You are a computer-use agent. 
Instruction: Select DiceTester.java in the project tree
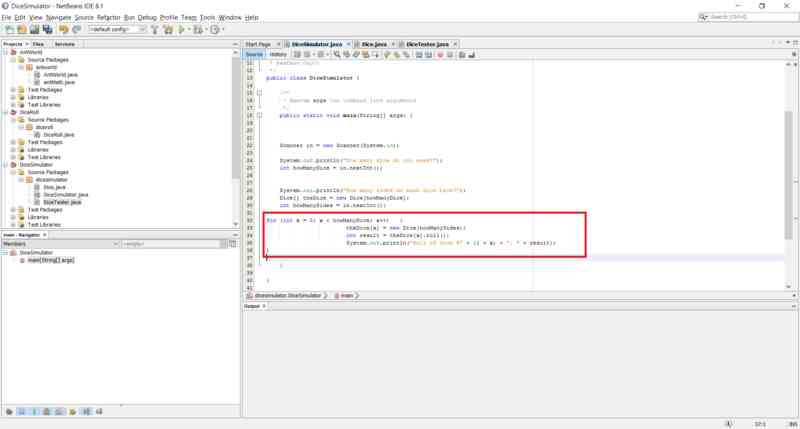click(x=62, y=203)
